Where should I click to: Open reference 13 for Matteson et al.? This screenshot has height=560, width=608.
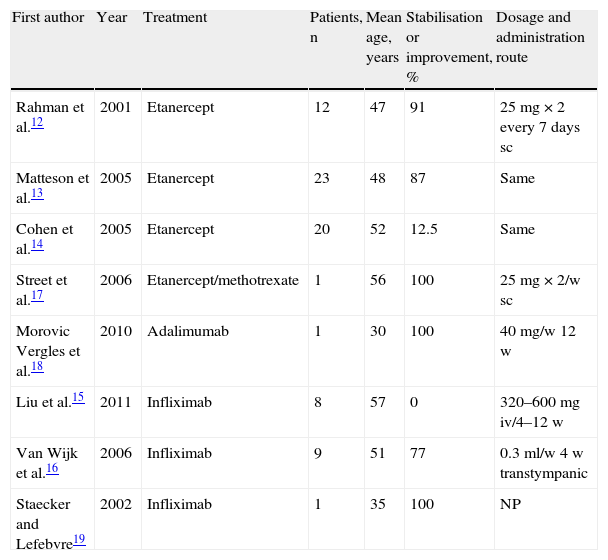coord(35,195)
